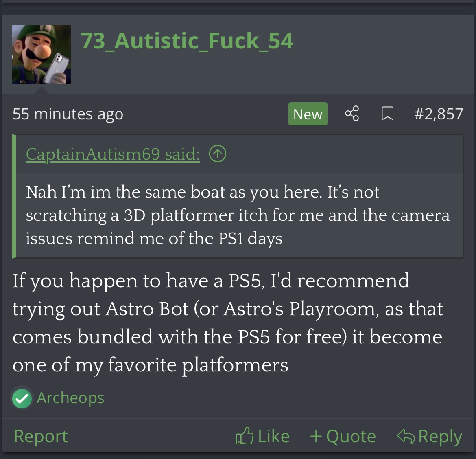Report this post
Screen dimensions: 476x459
point(41,437)
